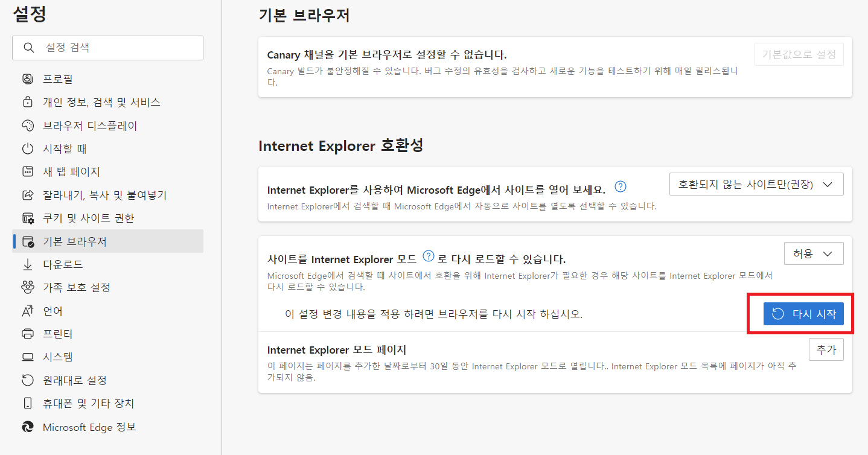The width and height of the screenshot is (868, 455).
Task: Go to 언어 settings
Action: point(107,311)
